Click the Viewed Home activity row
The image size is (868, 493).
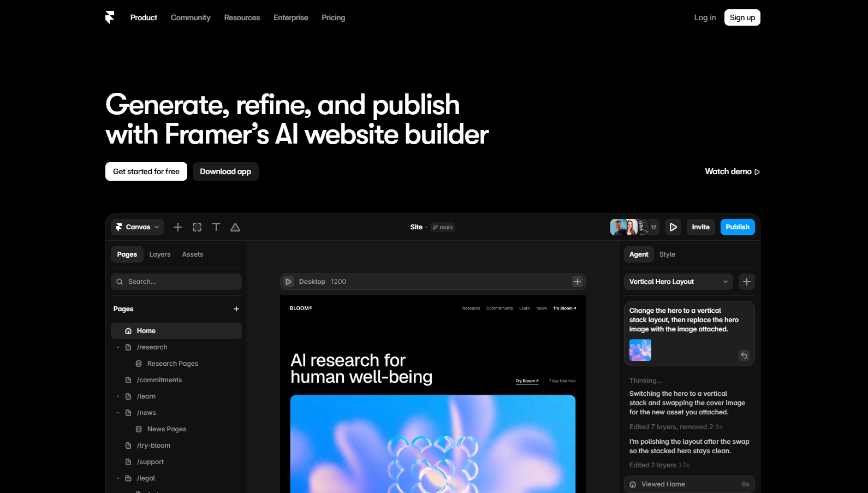point(689,484)
